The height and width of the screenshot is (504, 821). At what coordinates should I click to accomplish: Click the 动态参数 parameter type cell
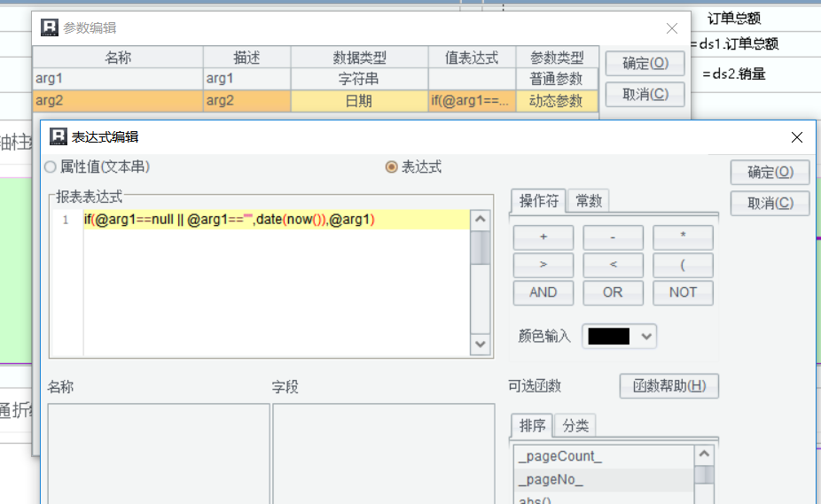[x=557, y=100]
